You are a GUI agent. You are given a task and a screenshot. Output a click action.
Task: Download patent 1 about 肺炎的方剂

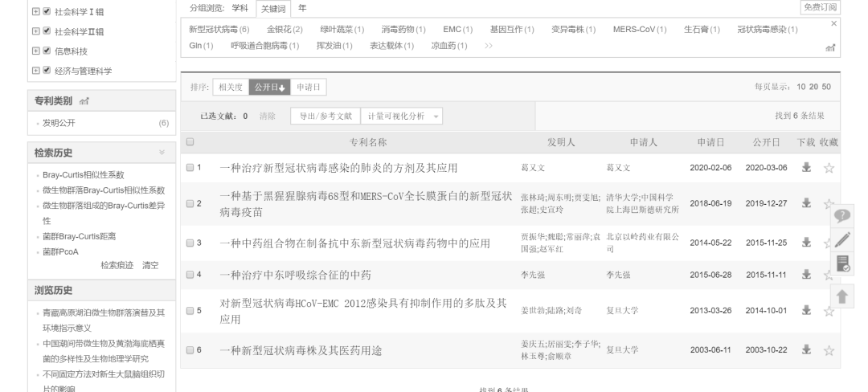(x=806, y=168)
